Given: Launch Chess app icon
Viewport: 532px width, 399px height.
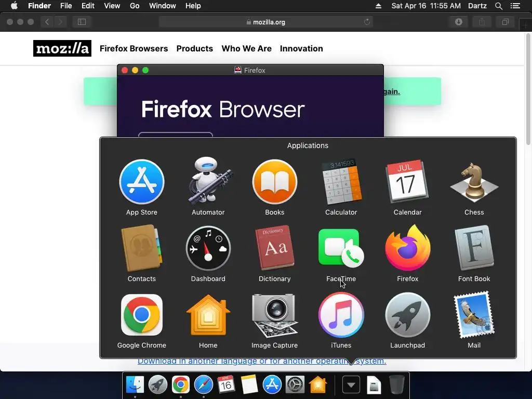Looking at the screenshot, I should click(x=474, y=182).
